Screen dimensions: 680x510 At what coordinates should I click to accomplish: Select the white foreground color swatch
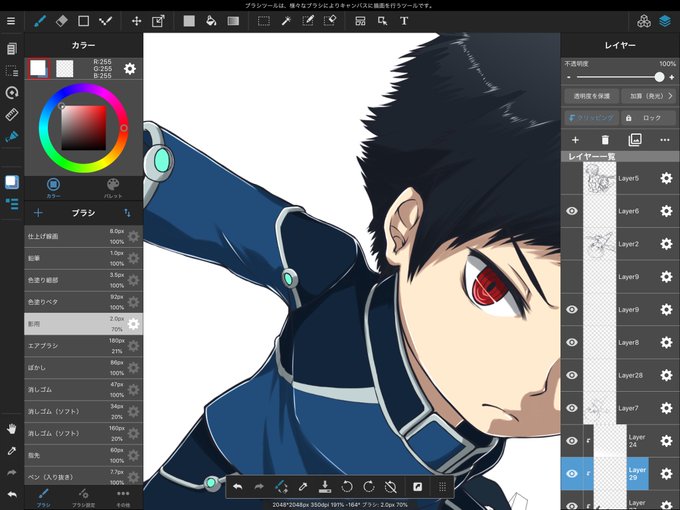point(38,68)
